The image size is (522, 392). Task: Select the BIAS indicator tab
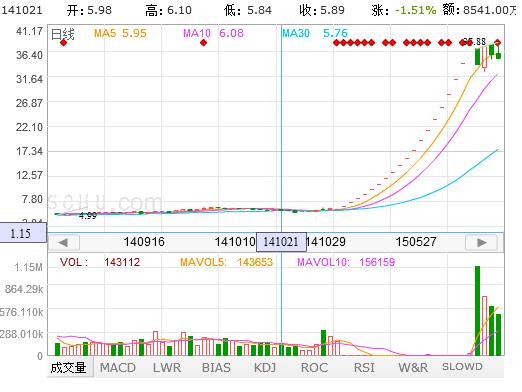[x=216, y=368]
